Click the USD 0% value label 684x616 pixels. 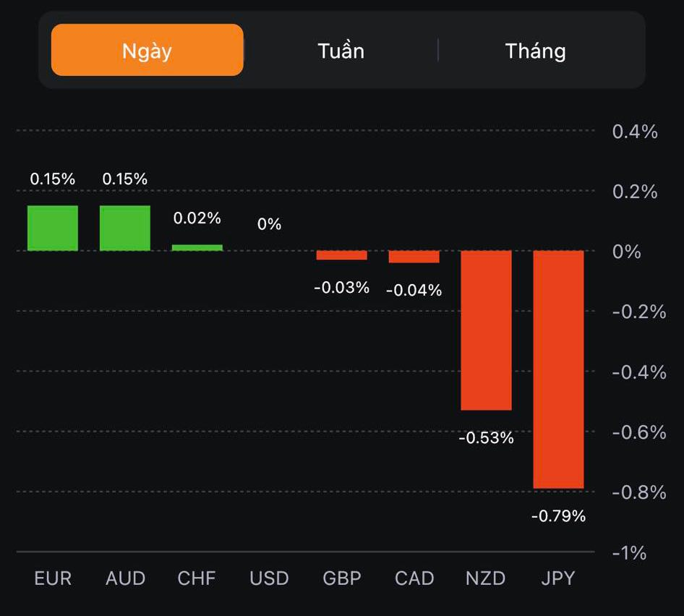pyautogui.click(x=269, y=224)
